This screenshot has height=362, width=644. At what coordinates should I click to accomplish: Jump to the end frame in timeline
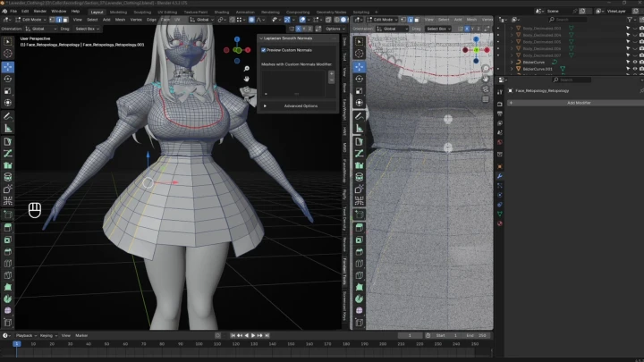[x=267, y=335]
